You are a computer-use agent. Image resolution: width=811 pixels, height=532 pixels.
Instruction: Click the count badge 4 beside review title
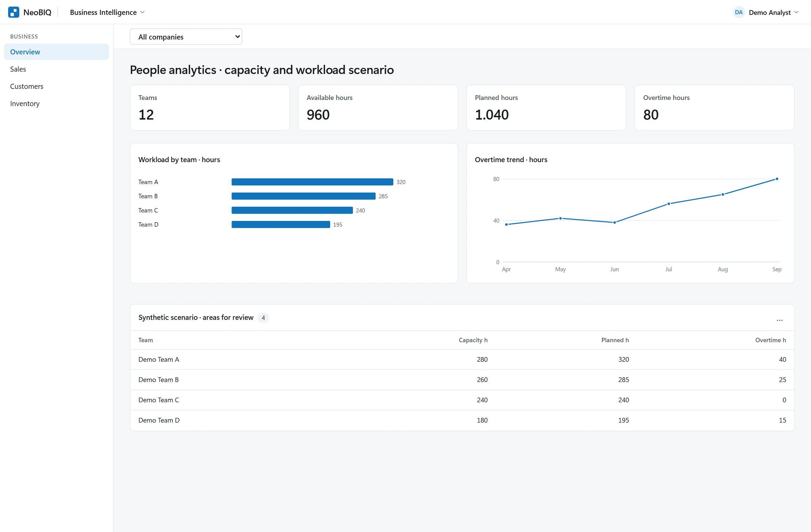(263, 318)
